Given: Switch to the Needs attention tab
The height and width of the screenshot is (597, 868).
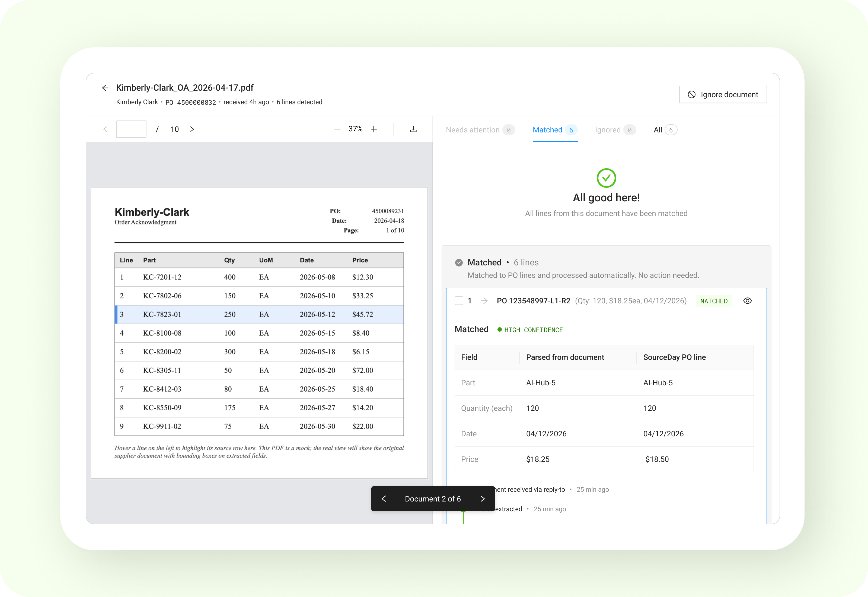Looking at the screenshot, I should [x=480, y=130].
